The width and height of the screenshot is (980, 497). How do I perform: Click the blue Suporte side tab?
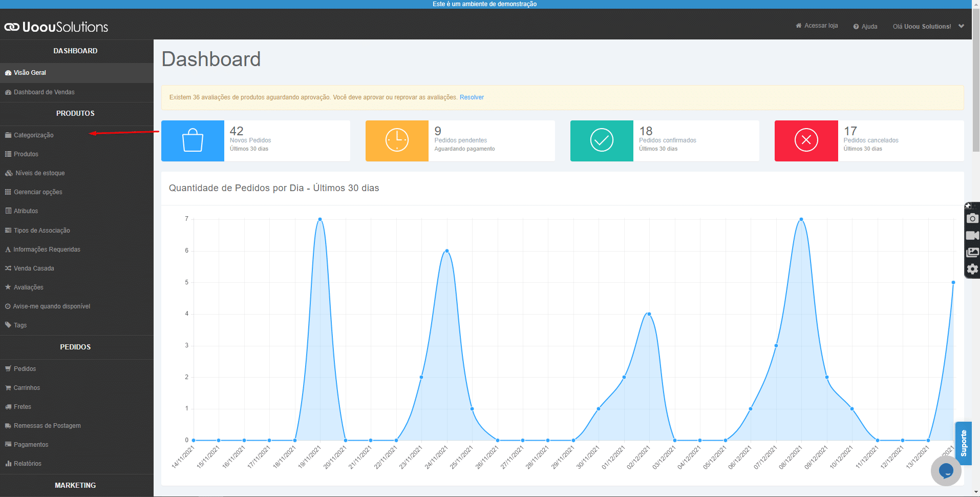(963, 443)
